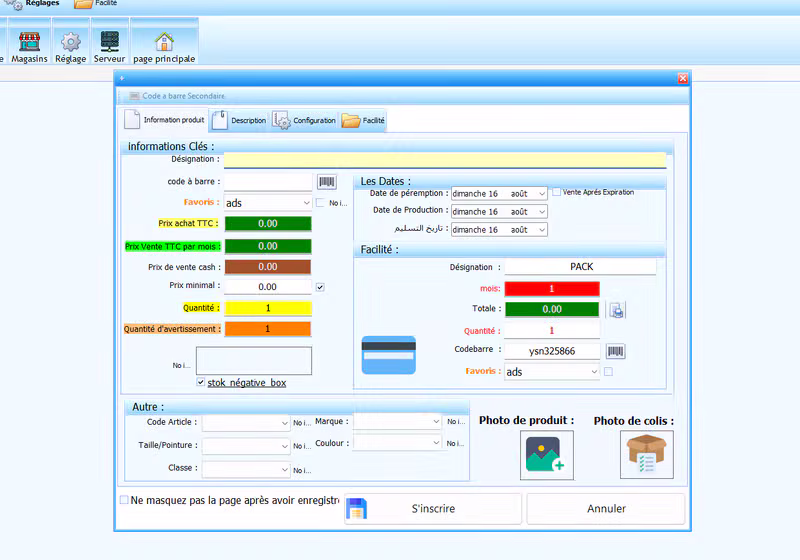Viewport: 800px width, 560px height.
Task: Expand the Code Article dropdown
Action: pyautogui.click(x=285, y=423)
